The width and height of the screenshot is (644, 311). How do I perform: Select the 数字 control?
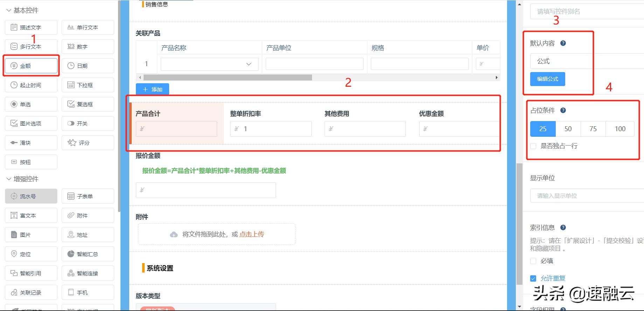[x=88, y=47]
